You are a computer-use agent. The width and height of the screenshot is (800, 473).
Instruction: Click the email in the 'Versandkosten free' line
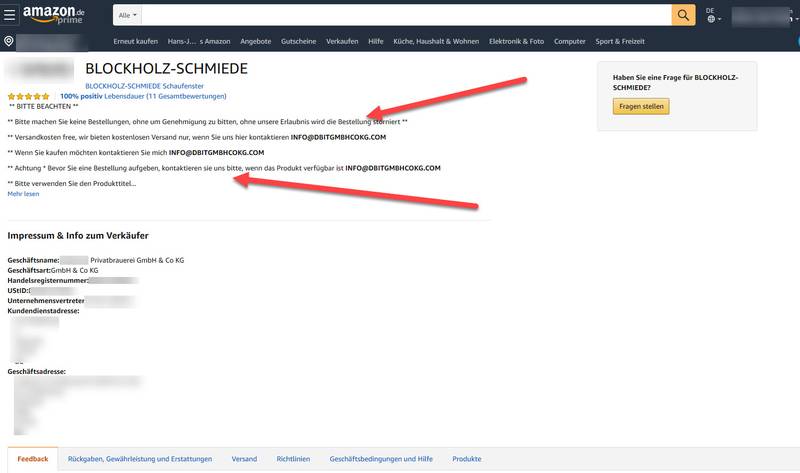click(338, 137)
